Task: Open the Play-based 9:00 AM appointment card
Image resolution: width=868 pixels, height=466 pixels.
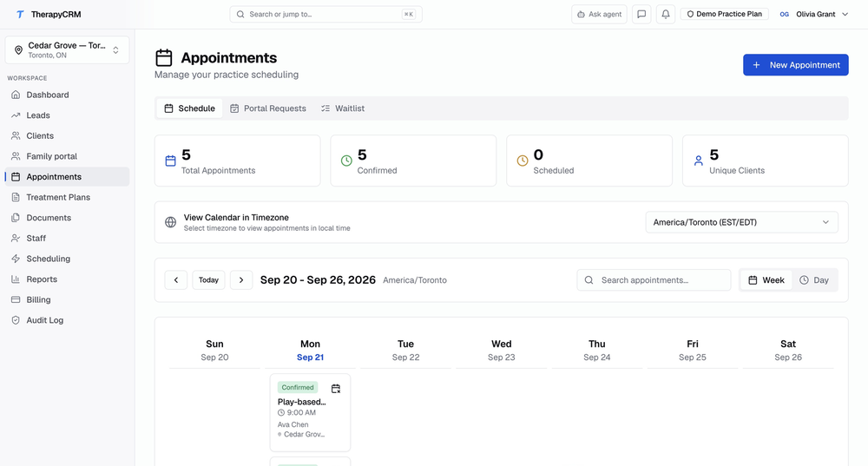Action: (310, 412)
